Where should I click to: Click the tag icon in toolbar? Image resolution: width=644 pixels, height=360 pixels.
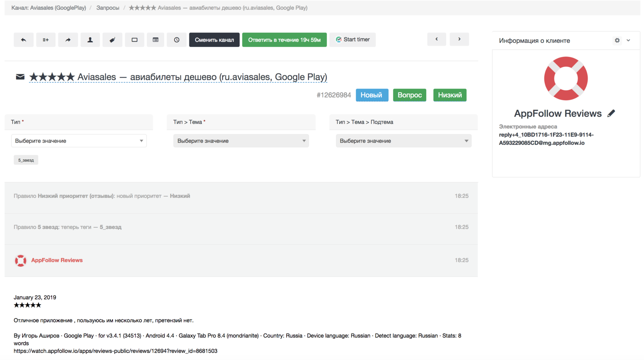coord(112,40)
